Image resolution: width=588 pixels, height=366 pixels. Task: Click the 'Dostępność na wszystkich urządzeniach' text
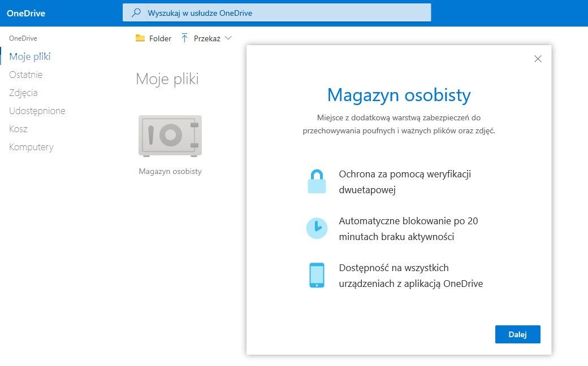pyautogui.click(x=411, y=276)
